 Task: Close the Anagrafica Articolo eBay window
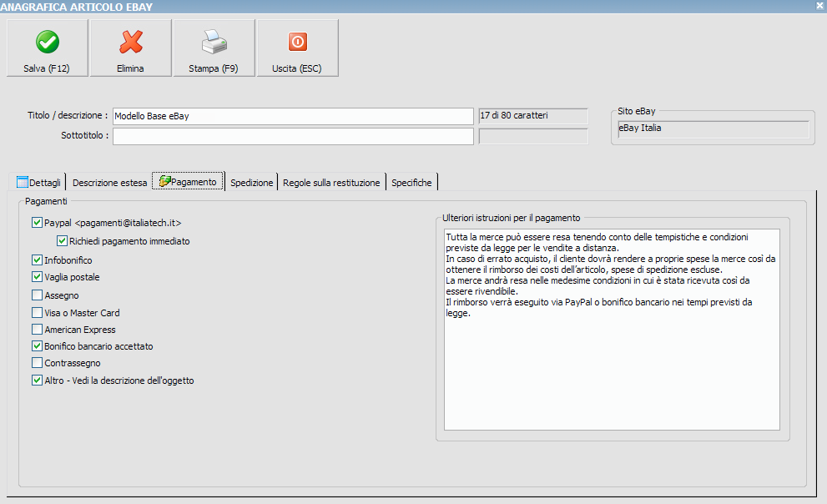(x=820, y=6)
